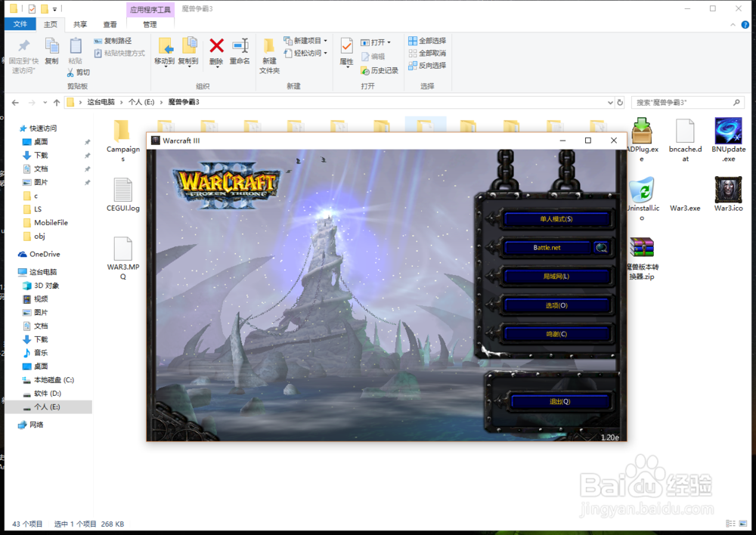The width and height of the screenshot is (756, 535).
Task: Open Local Disk (C:) in sidebar
Action: click(x=54, y=380)
